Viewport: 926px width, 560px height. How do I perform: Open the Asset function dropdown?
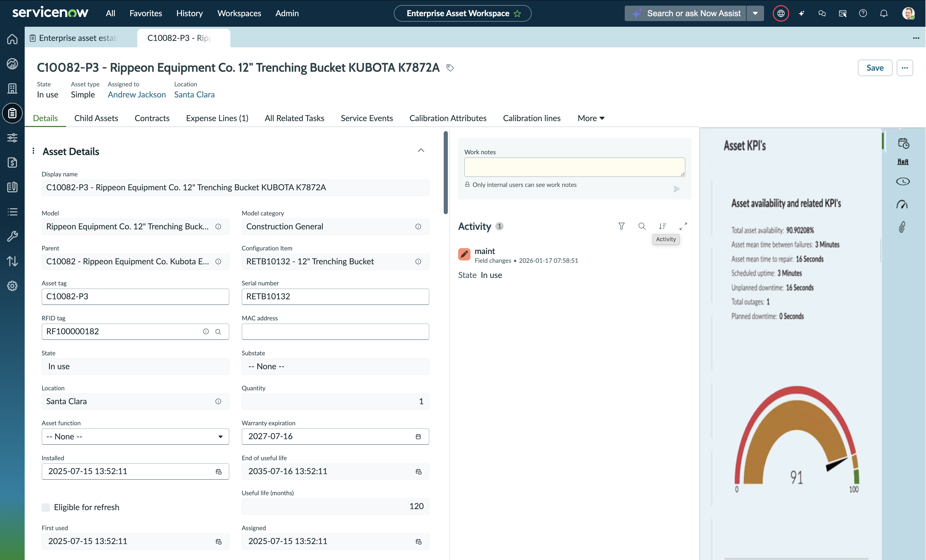(135, 436)
